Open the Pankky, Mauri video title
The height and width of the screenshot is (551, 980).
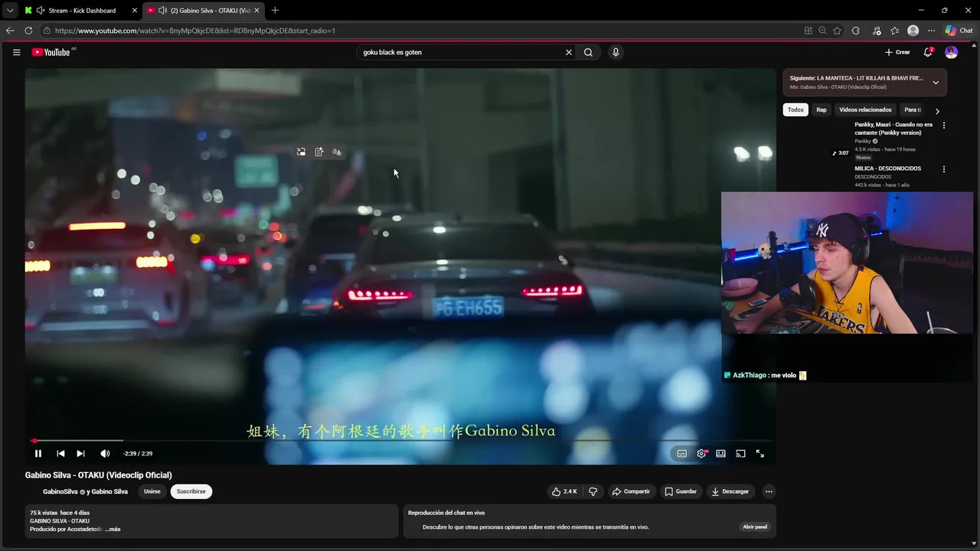click(x=893, y=129)
